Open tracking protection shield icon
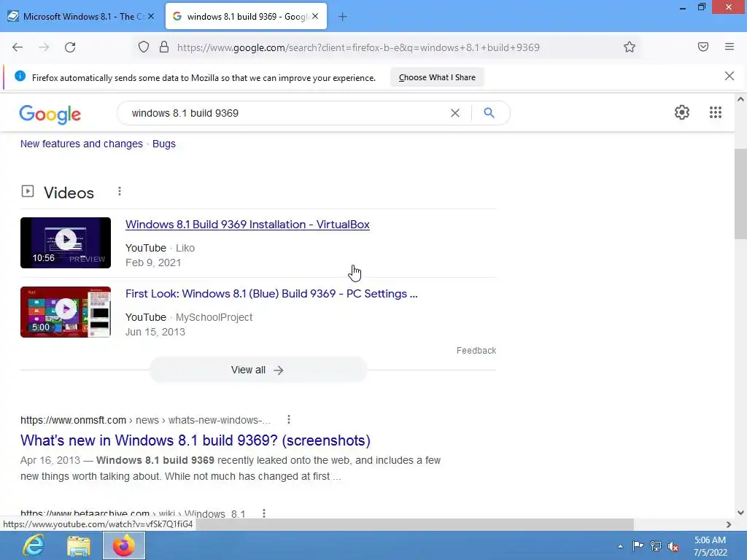This screenshot has width=747, height=560. click(x=144, y=47)
